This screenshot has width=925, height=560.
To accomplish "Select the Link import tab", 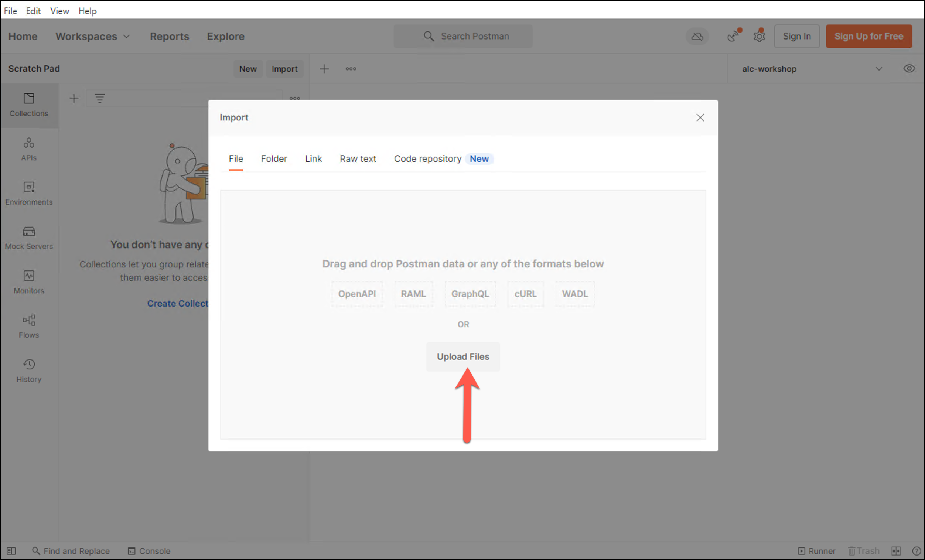I will [313, 159].
